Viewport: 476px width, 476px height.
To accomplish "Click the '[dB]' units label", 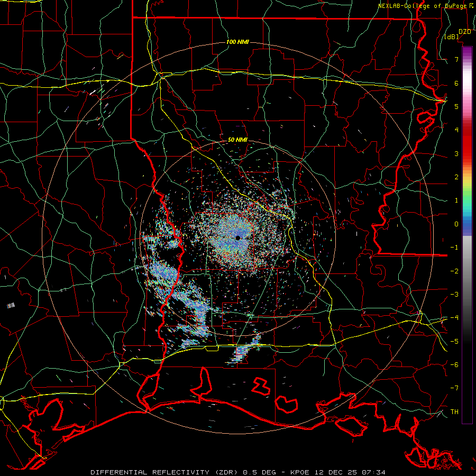I will (x=452, y=36).
